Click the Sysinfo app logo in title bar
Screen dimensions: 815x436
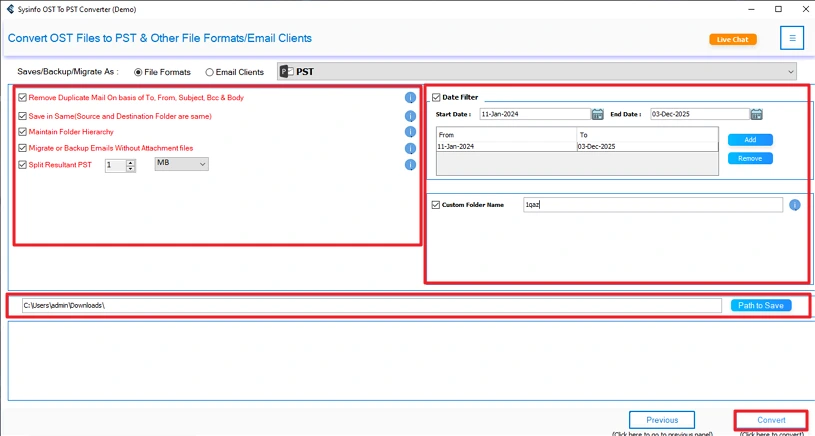point(10,9)
